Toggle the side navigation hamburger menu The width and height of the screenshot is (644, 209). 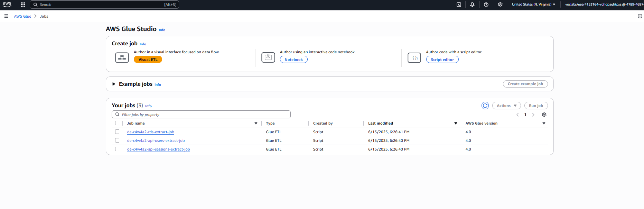tap(6, 16)
